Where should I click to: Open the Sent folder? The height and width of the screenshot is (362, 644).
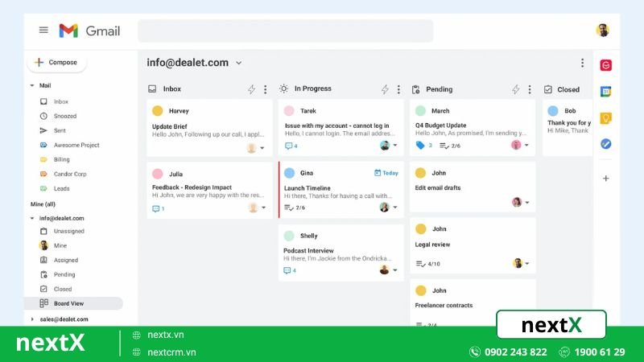click(x=60, y=130)
